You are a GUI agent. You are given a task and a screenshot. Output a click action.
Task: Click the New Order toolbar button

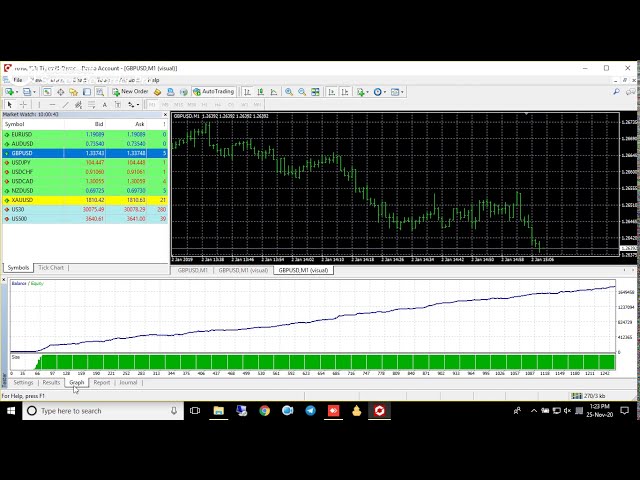[131, 92]
